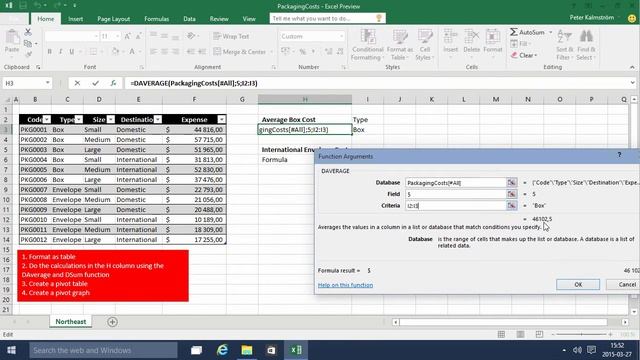Open Help on this function link
The width and height of the screenshot is (640, 360).
pos(345,285)
